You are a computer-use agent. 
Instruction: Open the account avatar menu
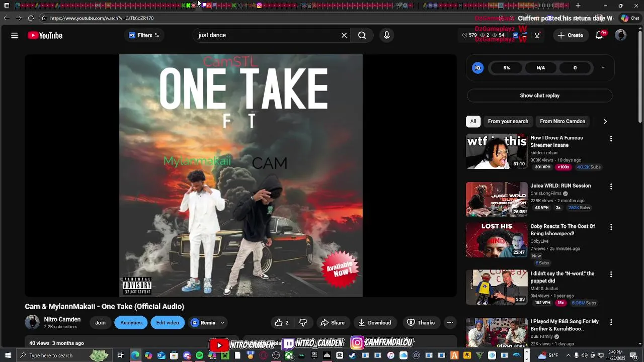click(x=621, y=35)
